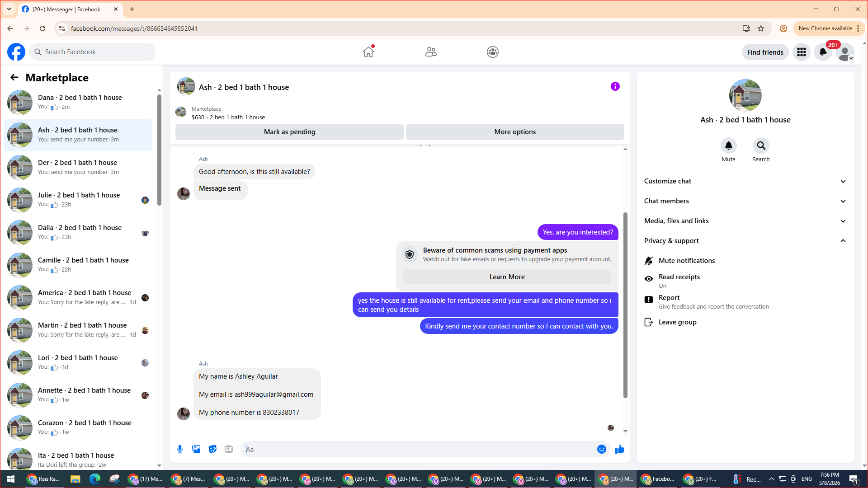Image resolution: width=868 pixels, height=488 pixels.
Task: Open the Facebook Home tab
Action: coord(368,52)
